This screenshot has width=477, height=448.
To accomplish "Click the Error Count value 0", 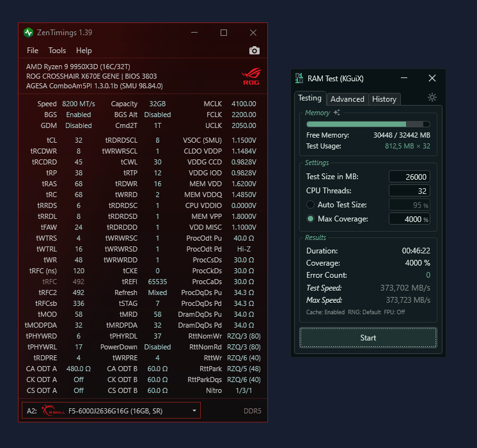I will [x=428, y=275].
